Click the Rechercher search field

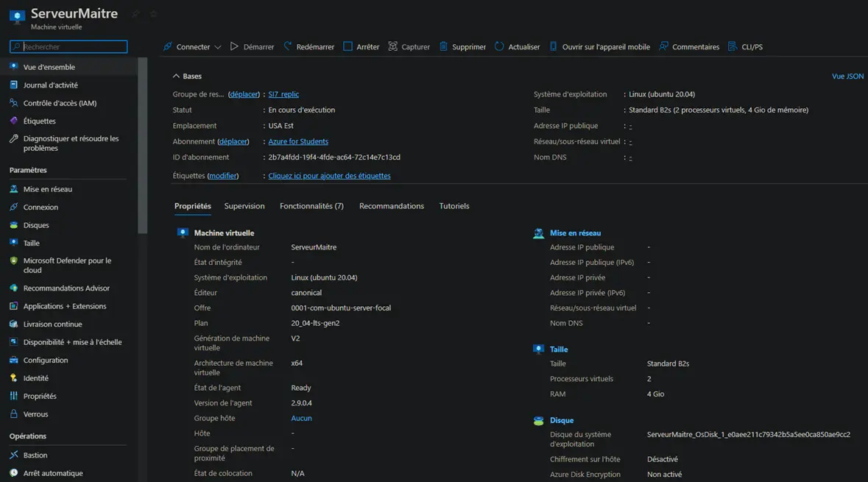click(x=68, y=46)
